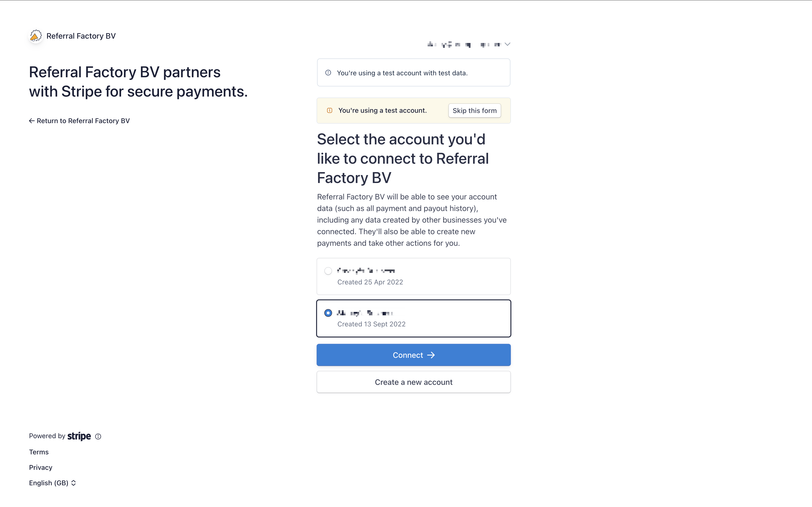This screenshot has height=507, width=812.
Task: Expand the user dropdown near the test banner
Action: click(507, 44)
